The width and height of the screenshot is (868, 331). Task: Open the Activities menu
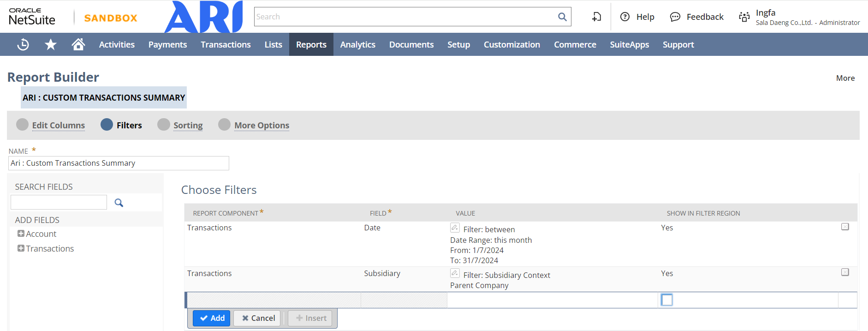[117, 45]
